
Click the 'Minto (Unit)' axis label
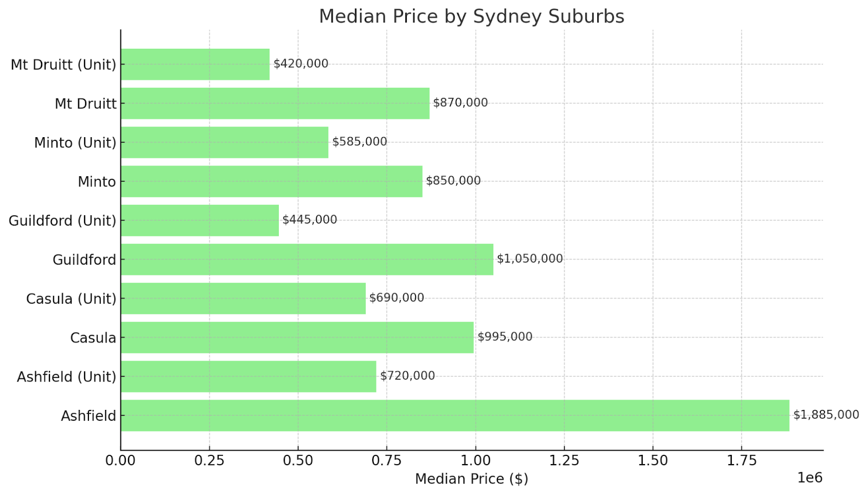click(75, 143)
